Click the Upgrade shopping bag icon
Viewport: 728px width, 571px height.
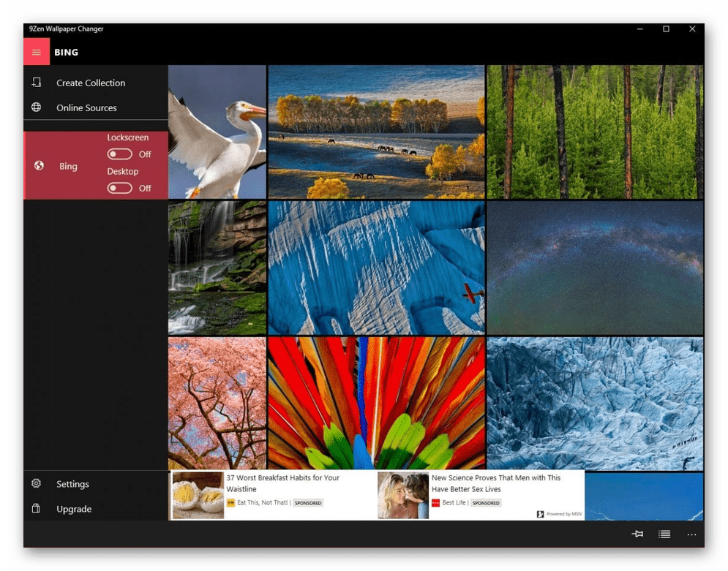[37, 509]
